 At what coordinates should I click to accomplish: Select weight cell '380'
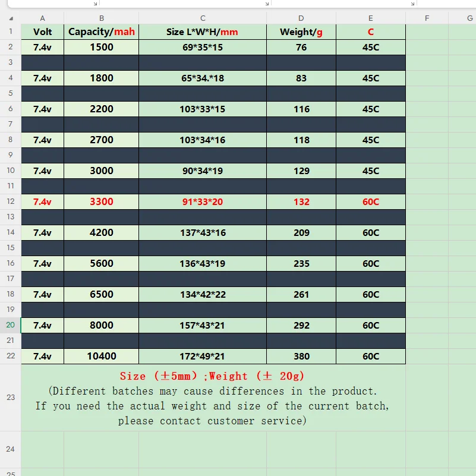301,357
